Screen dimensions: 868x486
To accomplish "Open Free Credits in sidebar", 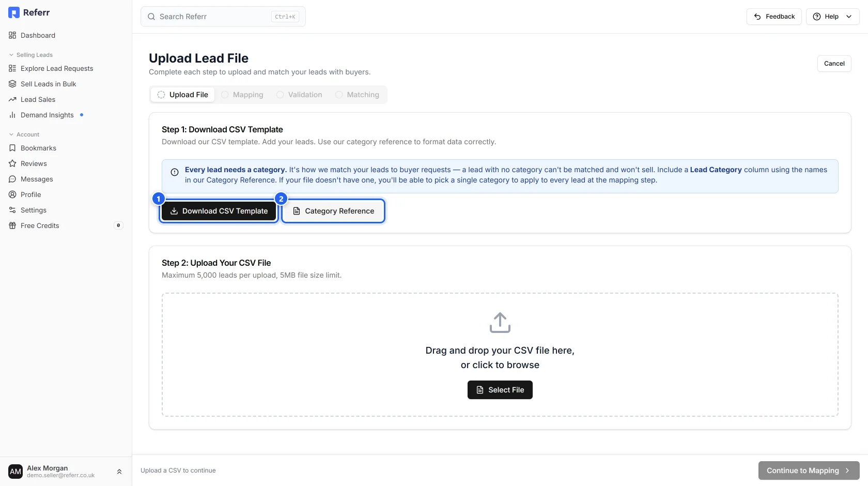I will (x=66, y=225).
